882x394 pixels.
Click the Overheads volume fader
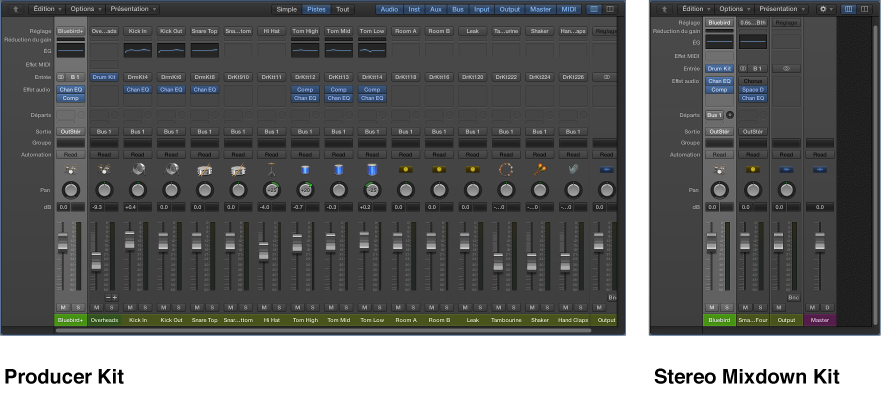pyautogui.click(x=96, y=261)
